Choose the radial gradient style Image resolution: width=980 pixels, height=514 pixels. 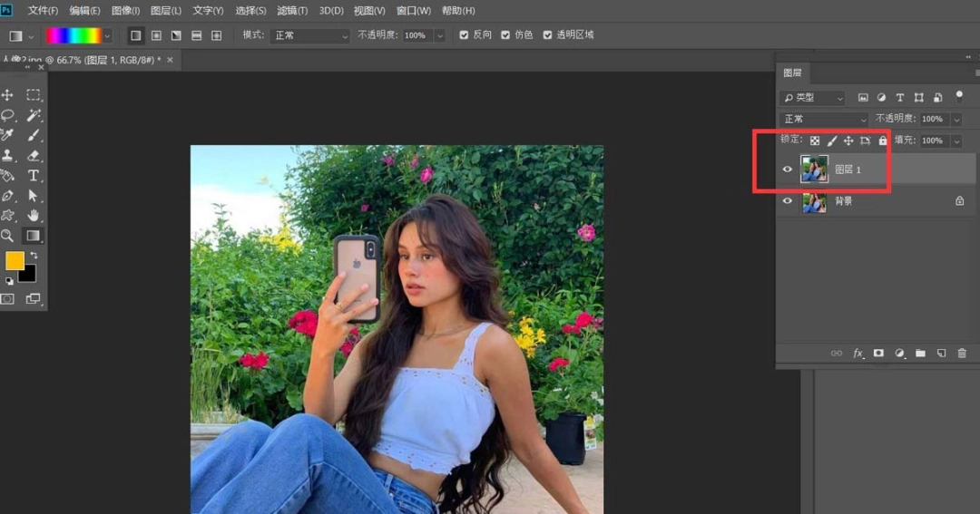[x=156, y=35]
